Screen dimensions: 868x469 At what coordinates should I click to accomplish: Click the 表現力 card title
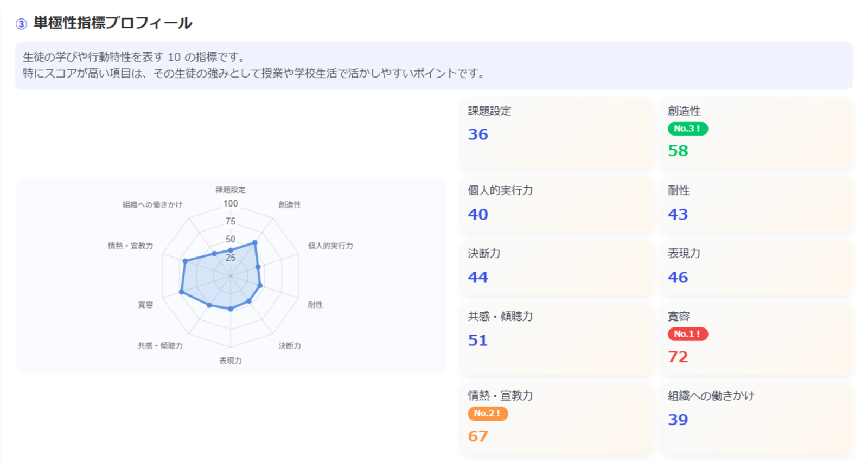[x=684, y=253]
